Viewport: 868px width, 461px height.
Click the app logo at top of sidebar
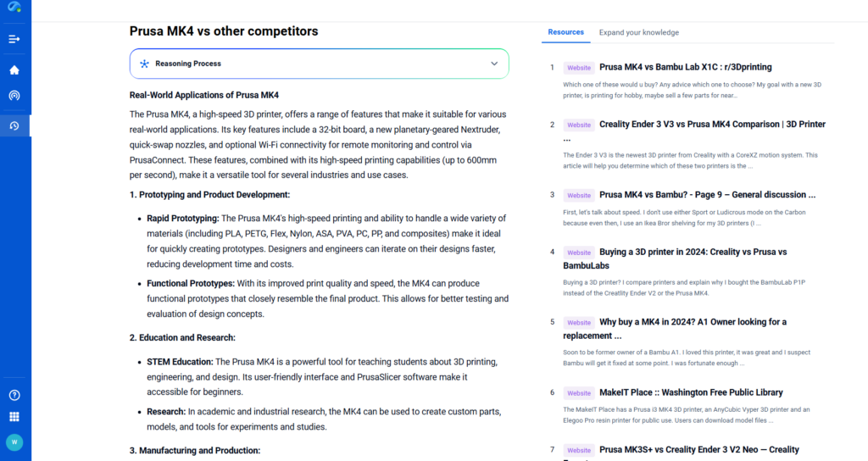pos(14,8)
